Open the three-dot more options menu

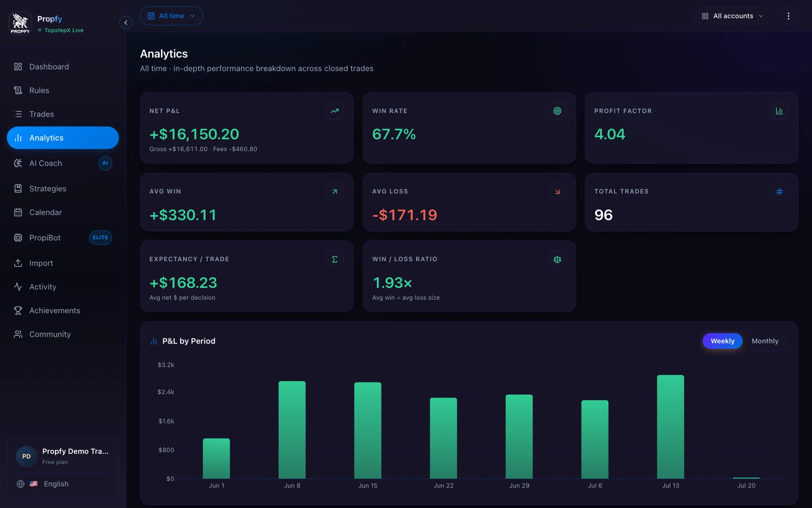[788, 16]
